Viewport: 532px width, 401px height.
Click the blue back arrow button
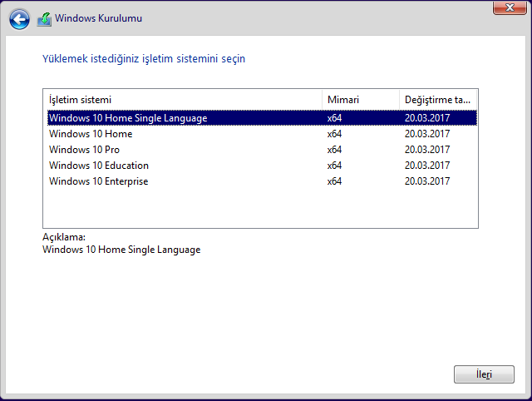[x=19, y=18]
